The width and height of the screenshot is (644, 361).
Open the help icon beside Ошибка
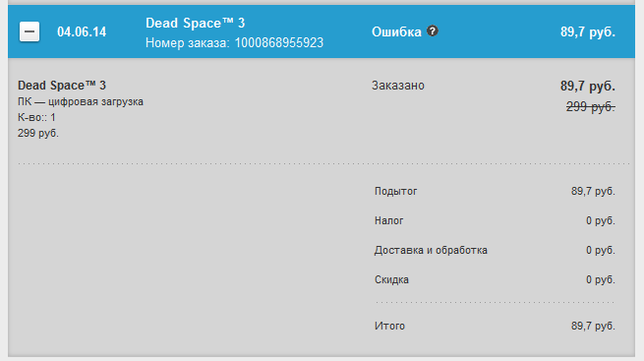tap(432, 30)
